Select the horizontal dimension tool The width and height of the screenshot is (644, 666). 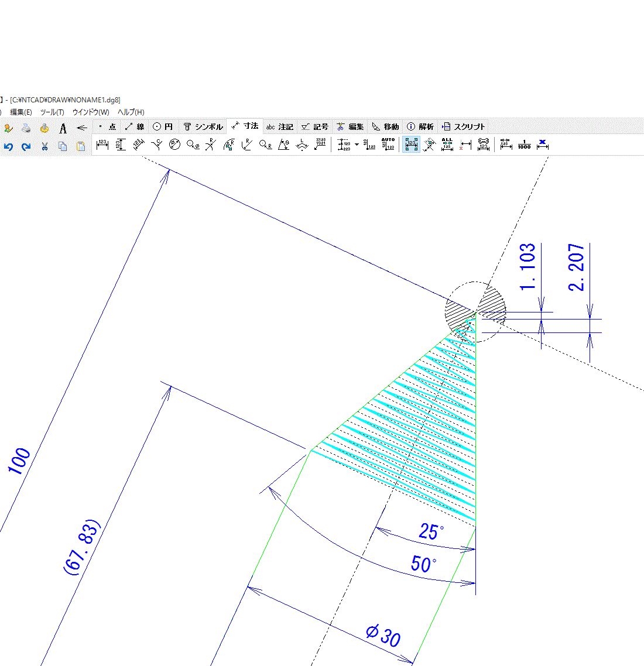[x=102, y=145]
